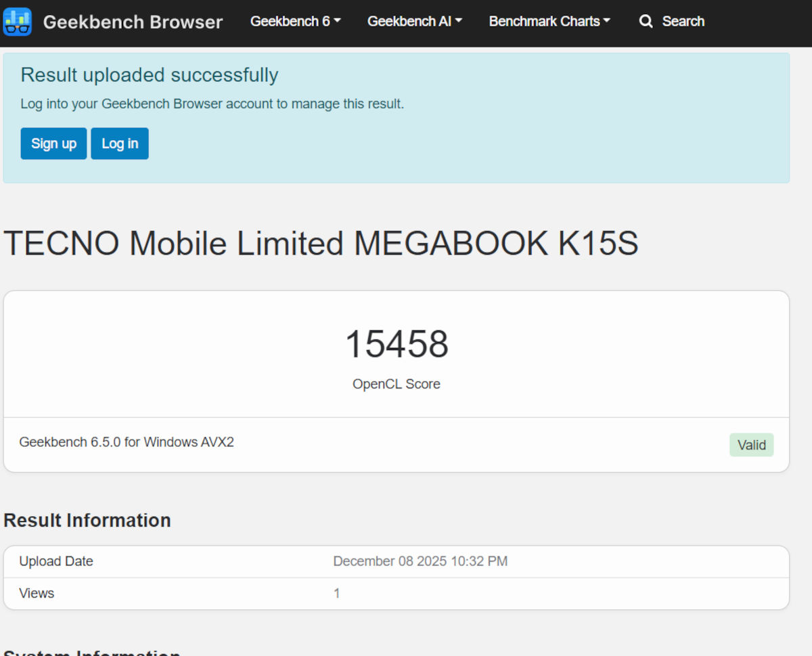Click the OpenCL Score value 15458
This screenshot has height=656, width=812.
(x=396, y=344)
